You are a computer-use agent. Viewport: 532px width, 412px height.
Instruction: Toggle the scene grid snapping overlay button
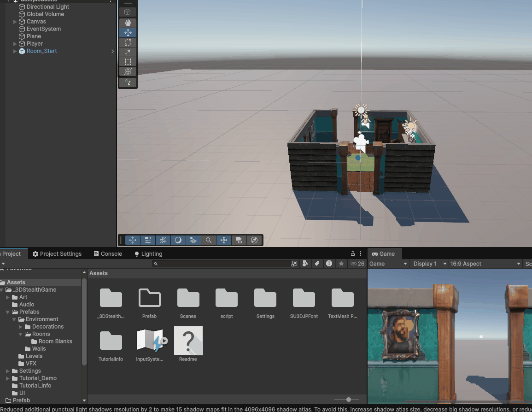(x=163, y=240)
